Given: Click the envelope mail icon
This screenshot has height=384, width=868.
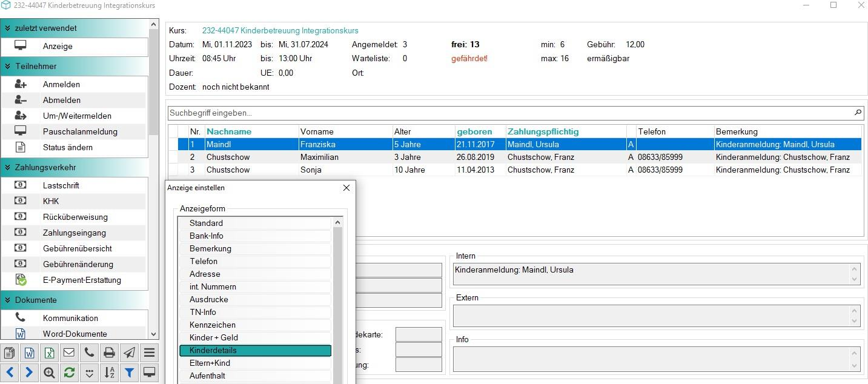Looking at the screenshot, I should (x=69, y=353).
